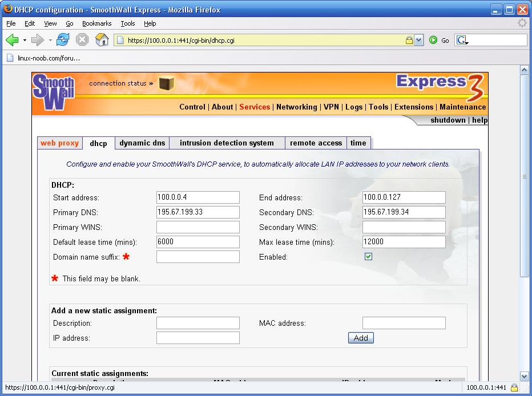Reload the page with the refresh icon
The image size is (532, 396).
(x=63, y=40)
